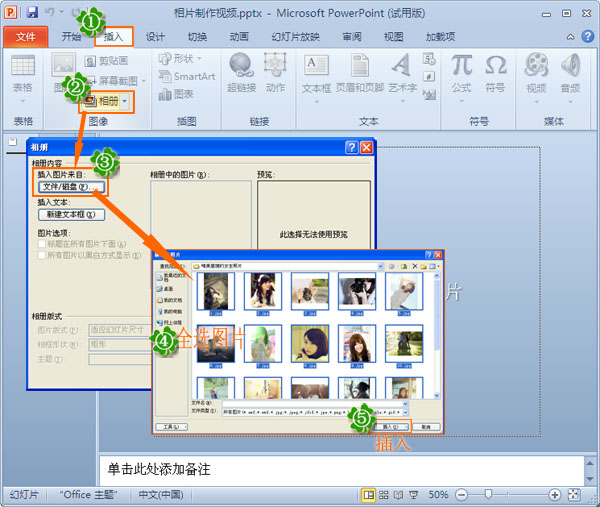Click the 新建文本框 button
600x507 pixels.
[x=71, y=215]
